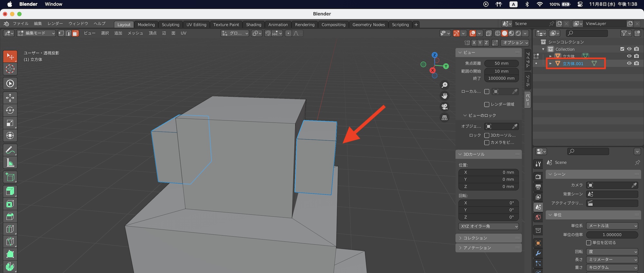Click the camera view icon in viewport

point(444,107)
